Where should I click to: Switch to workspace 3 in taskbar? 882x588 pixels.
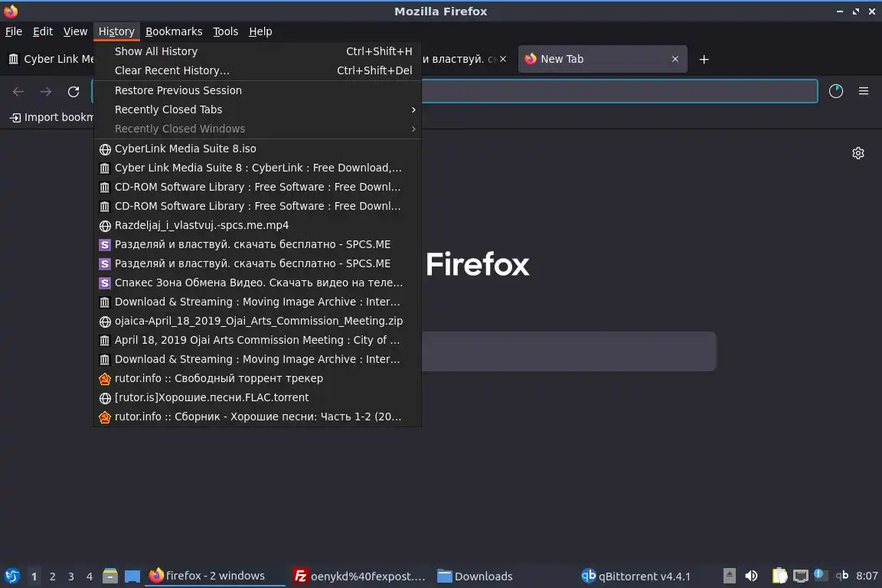[x=71, y=577]
